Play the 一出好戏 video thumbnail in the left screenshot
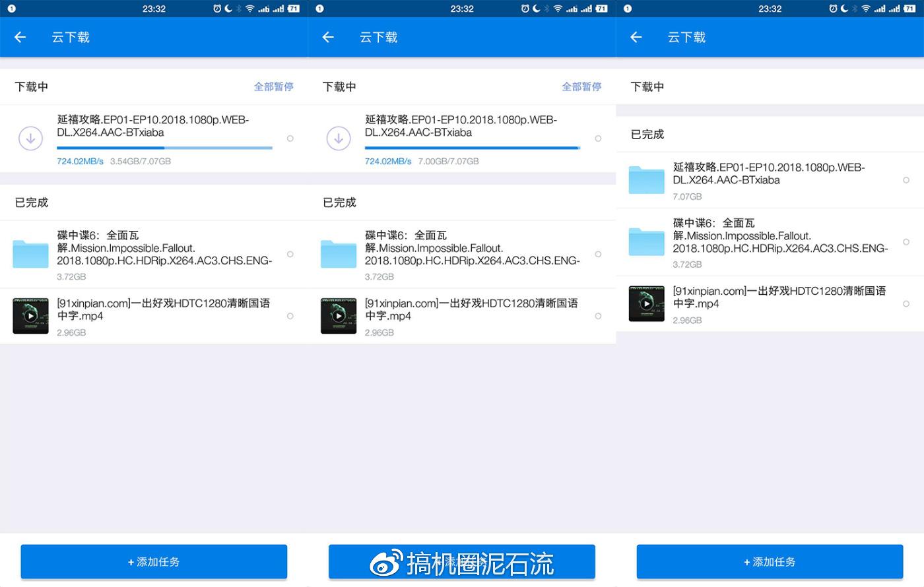Screen dimensions: 924x587 30,316
